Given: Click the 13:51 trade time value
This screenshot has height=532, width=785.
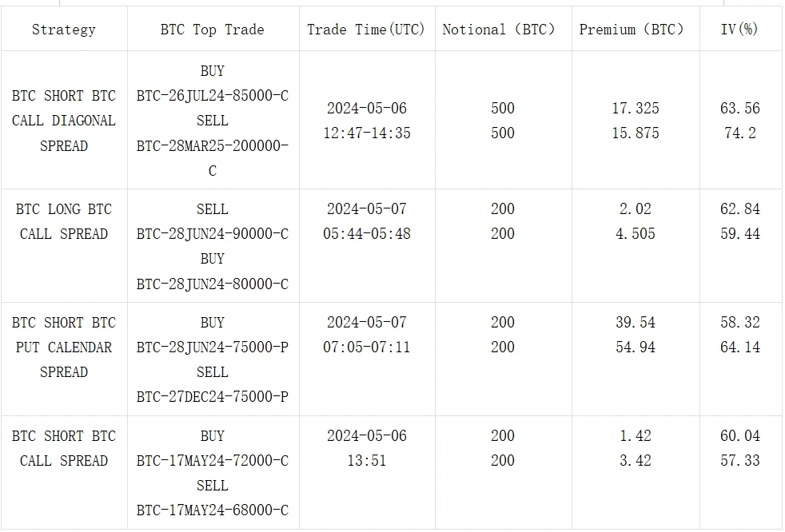Looking at the screenshot, I should point(367,461).
